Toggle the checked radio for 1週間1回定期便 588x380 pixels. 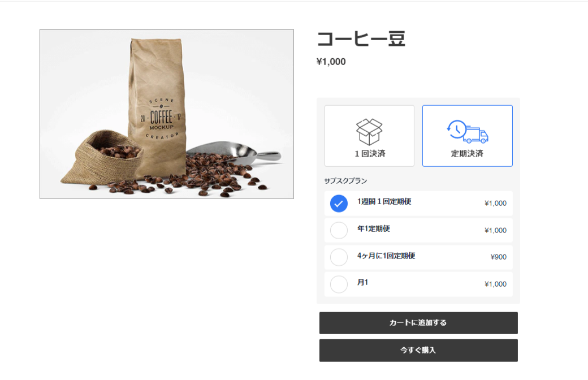(339, 204)
